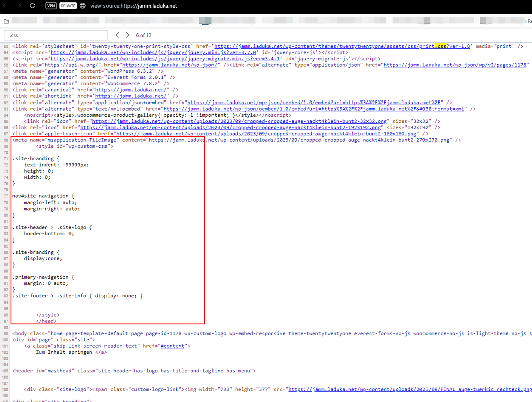The image size is (532, 402).
Task: Click the msapplication-TileImage meta line
Action: click(x=237, y=140)
